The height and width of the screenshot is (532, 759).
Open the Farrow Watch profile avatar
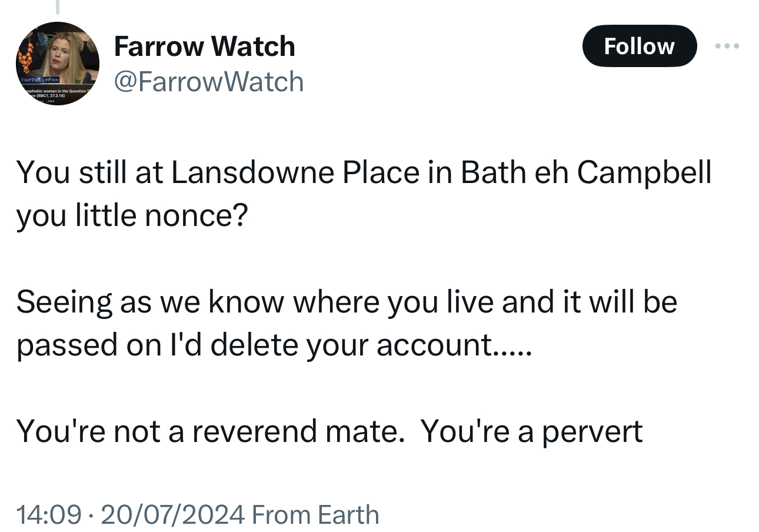(57, 64)
